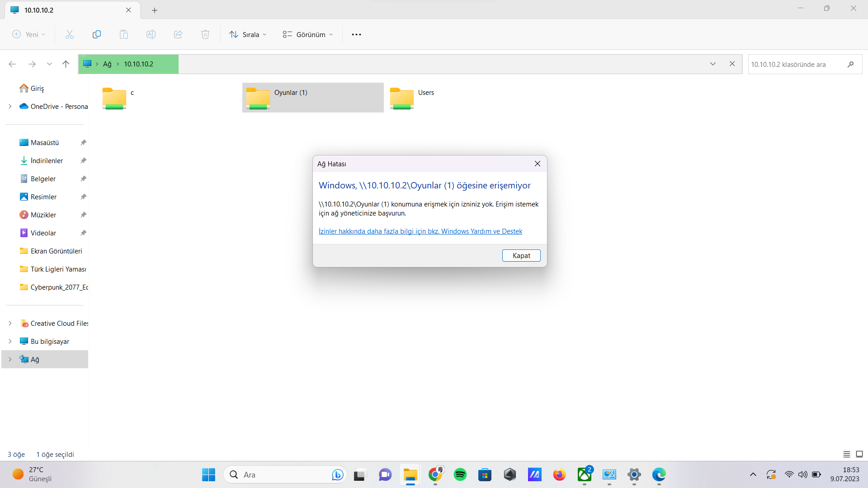Open Spotify from the taskbar
Viewport: 868px width, 488px height.
pyautogui.click(x=460, y=474)
